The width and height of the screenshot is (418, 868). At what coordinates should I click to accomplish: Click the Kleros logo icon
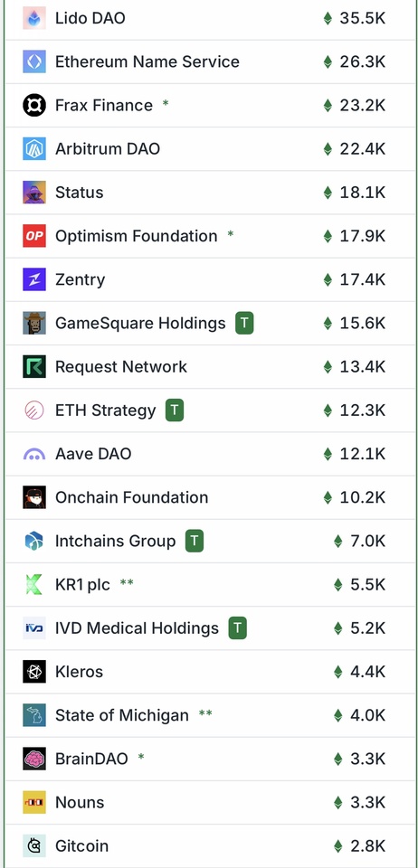34,672
